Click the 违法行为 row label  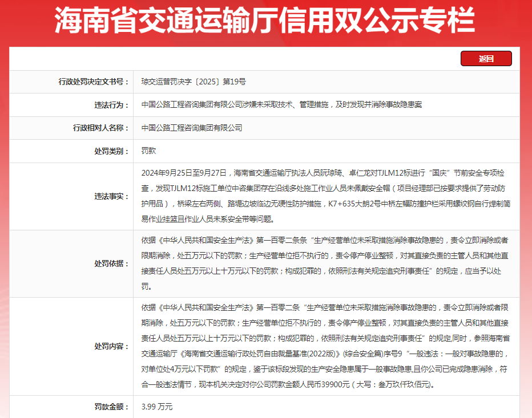[x=109, y=105]
